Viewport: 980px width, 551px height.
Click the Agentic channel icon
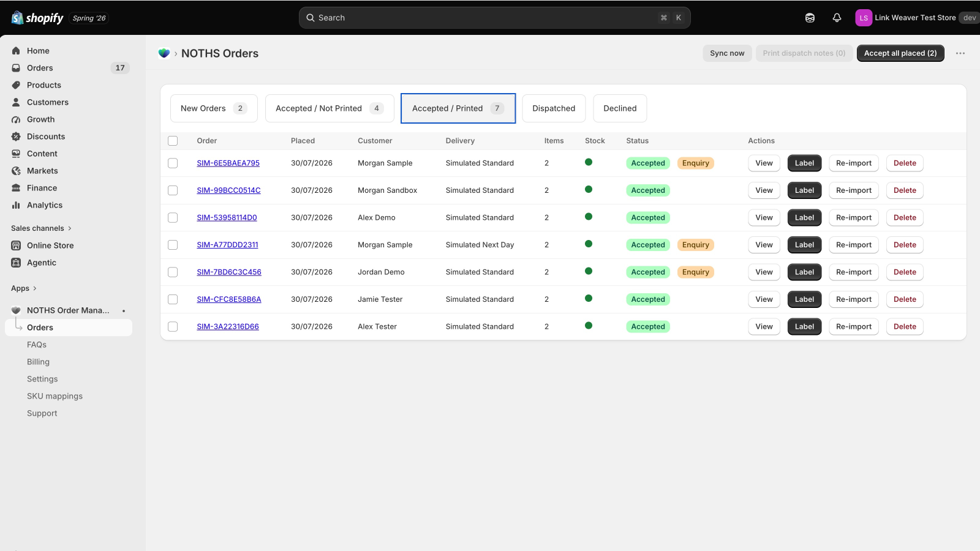16,263
